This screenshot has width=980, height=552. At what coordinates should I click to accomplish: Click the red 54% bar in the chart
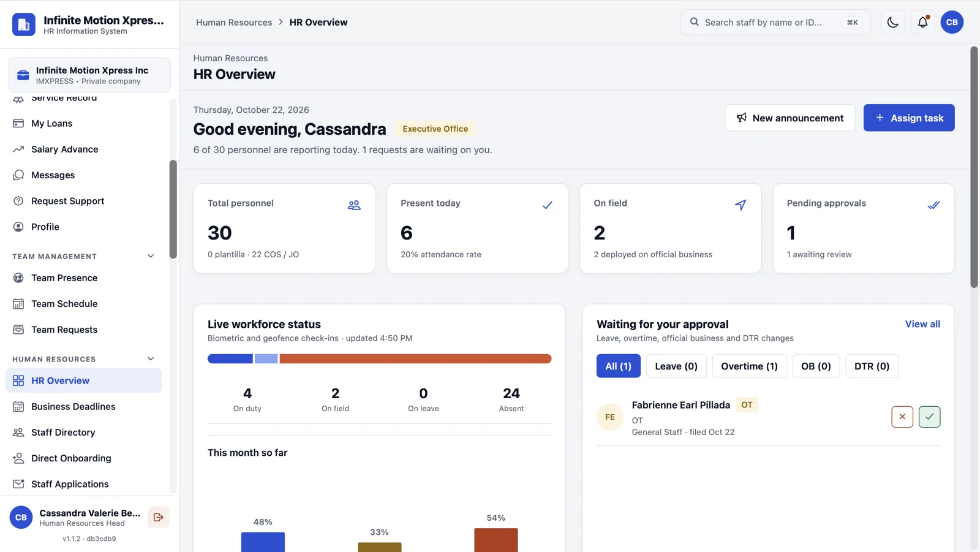[x=496, y=540]
